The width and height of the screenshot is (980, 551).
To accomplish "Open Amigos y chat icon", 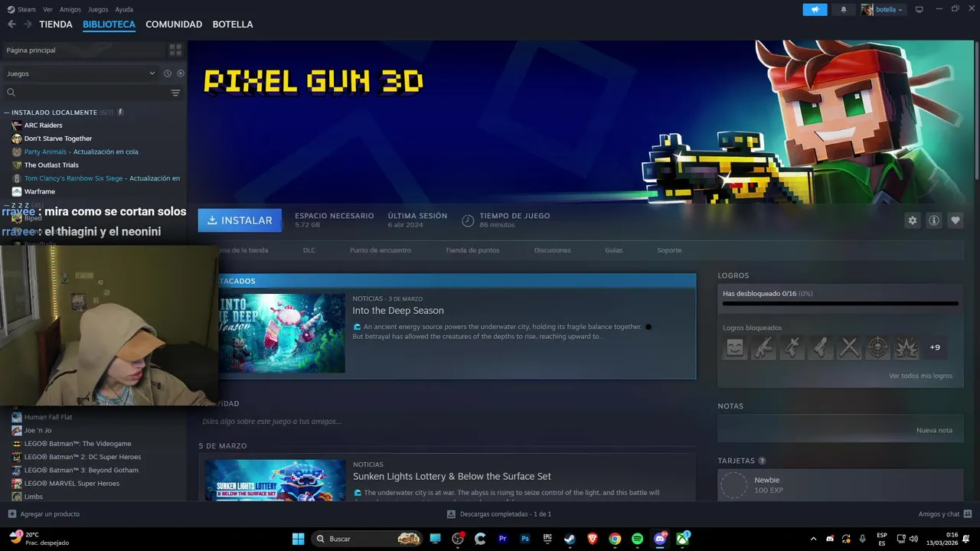I will (x=968, y=514).
